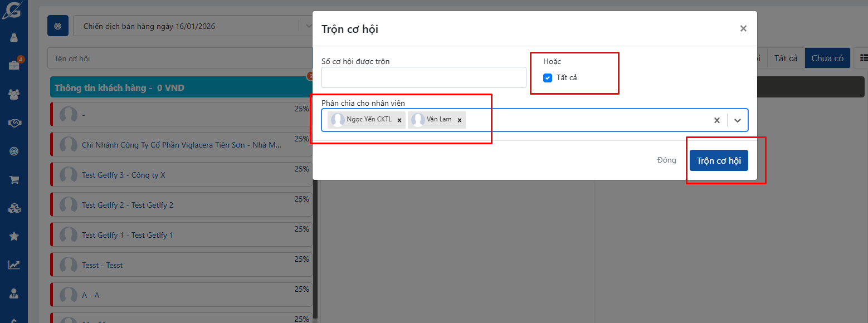This screenshot has width=868, height=323.
Task: Open the line chart sidebar icon
Action: 14,265
